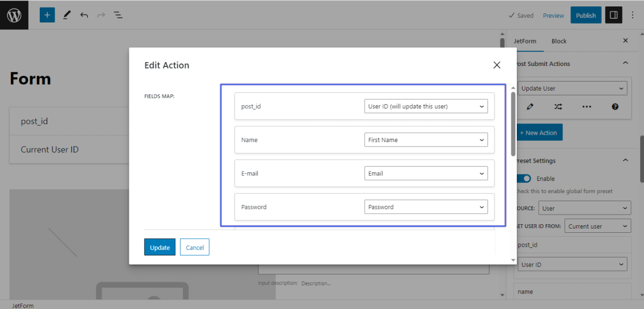This screenshot has height=309, width=644.
Task: Collapse the Post Submit Actions section
Action: pos(625,63)
